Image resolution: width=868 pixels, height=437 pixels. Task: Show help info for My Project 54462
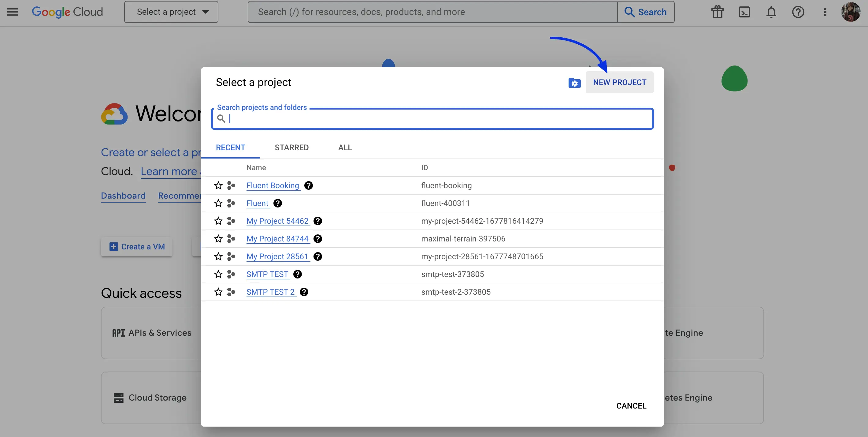317,221
